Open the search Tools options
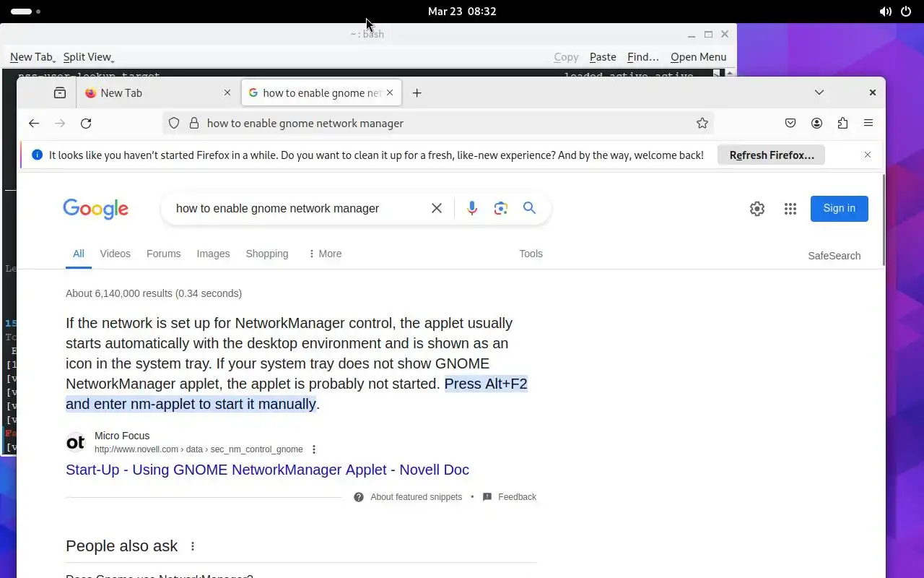 531,254
